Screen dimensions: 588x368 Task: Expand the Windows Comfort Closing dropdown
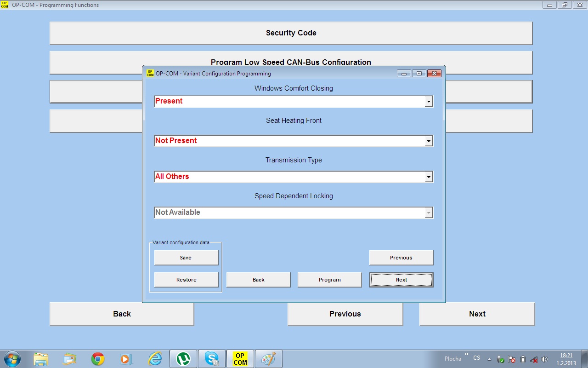429,102
